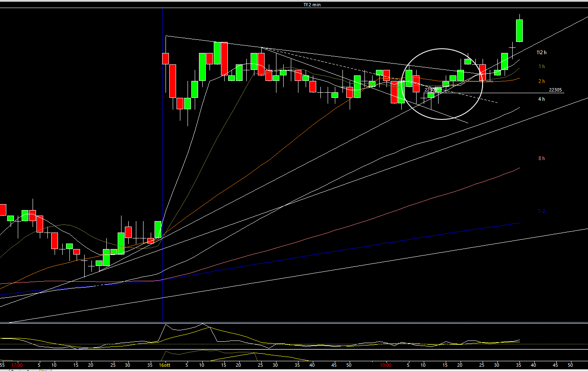The width and height of the screenshot is (588, 371).
Task: Click the red 17:00 time axis marker
Action: pyautogui.click(x=17, y=365)
